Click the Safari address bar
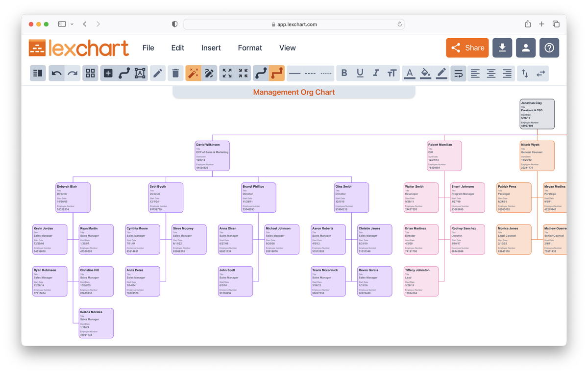 point(294,24)
